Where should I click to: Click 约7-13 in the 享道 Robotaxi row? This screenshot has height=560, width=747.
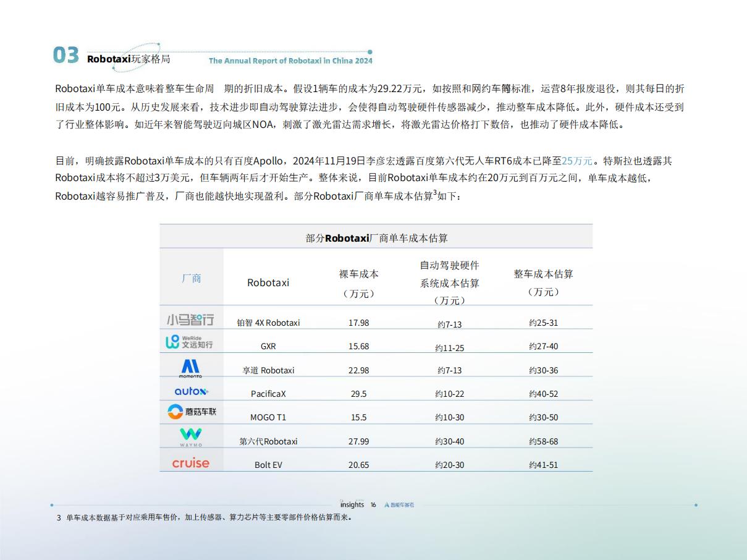coord(450,370)
